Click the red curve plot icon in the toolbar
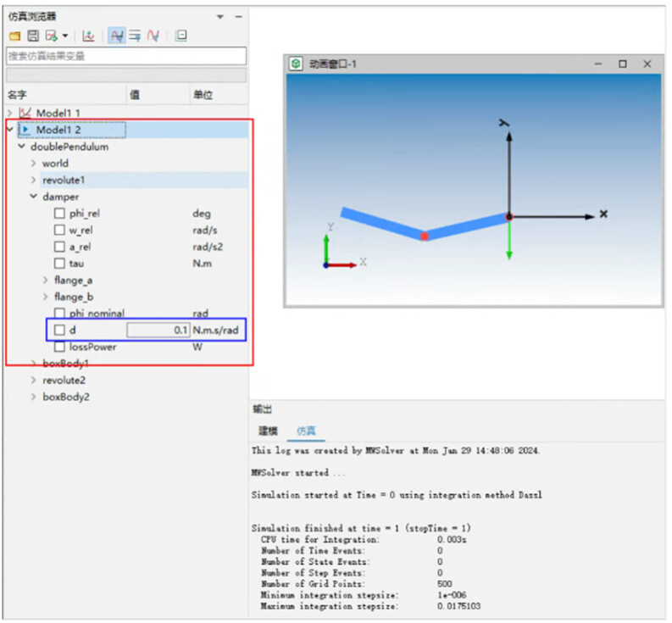 point(153,36)
